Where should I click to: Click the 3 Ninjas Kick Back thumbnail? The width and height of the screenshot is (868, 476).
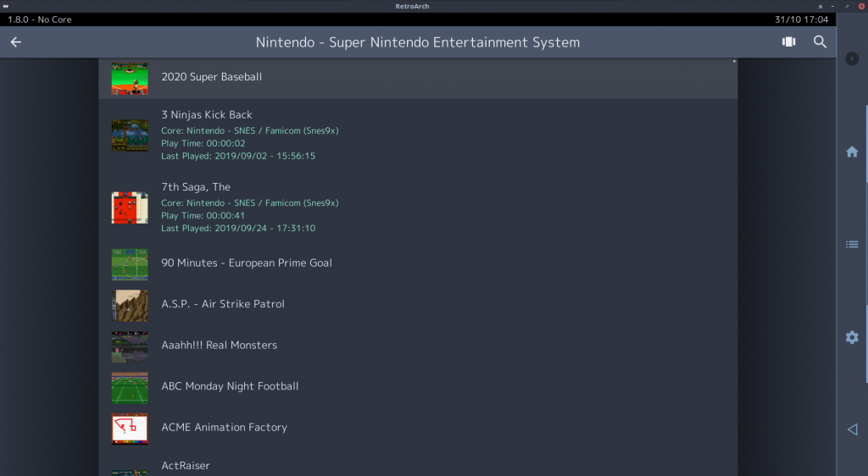(130, 136)
